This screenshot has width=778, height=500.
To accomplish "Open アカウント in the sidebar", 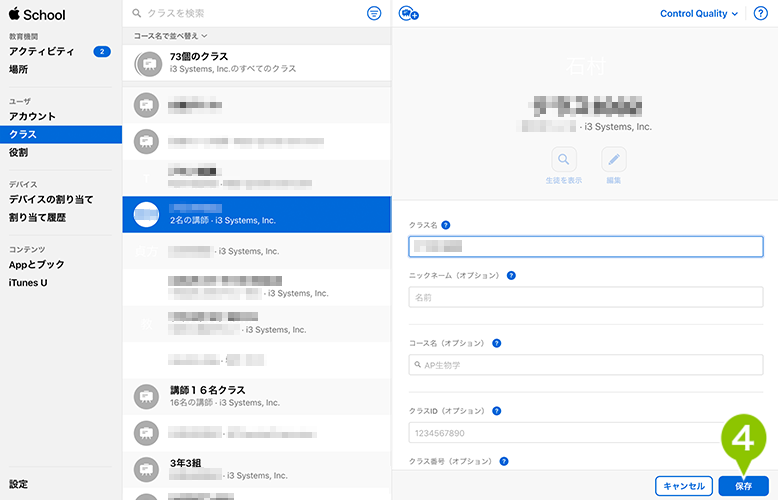I will click(x=32, y=117).
